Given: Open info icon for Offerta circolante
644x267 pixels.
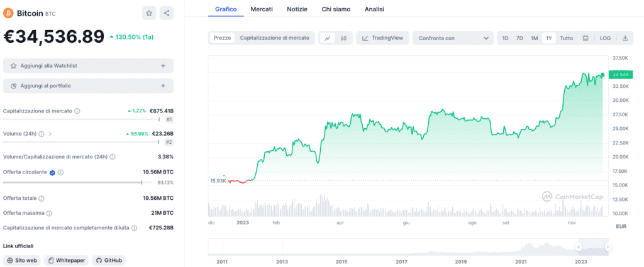Looking at the screenshot, I should pos(60,173).
